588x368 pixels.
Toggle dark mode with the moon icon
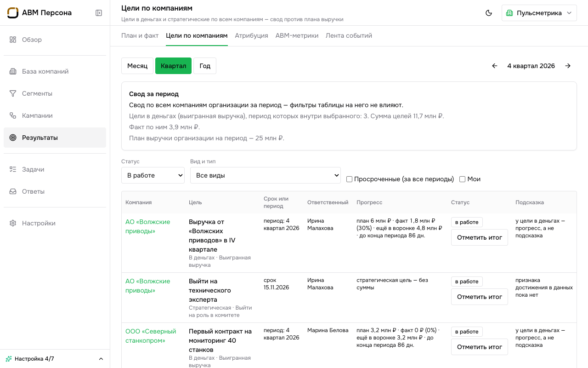click(489, 13)
